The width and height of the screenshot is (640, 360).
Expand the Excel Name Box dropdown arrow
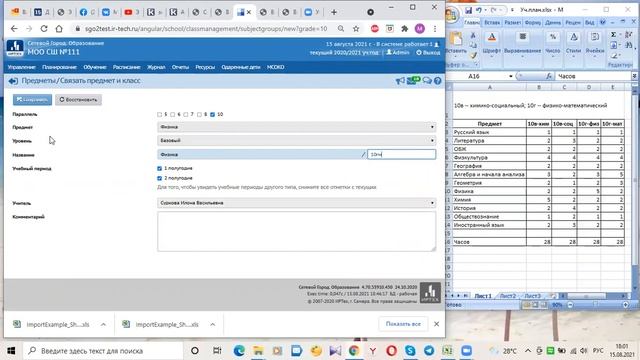tap(511, 76)
